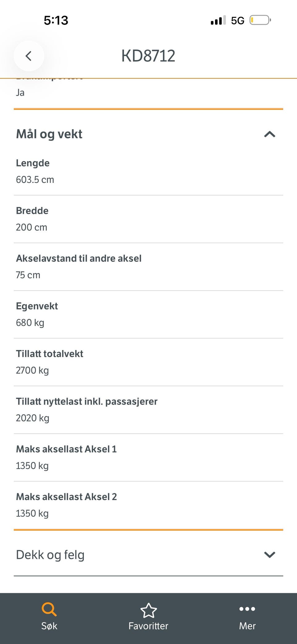Tap the 5G signal indicator
The height and width of the screenshot is (644, 297).
[238, 20]
